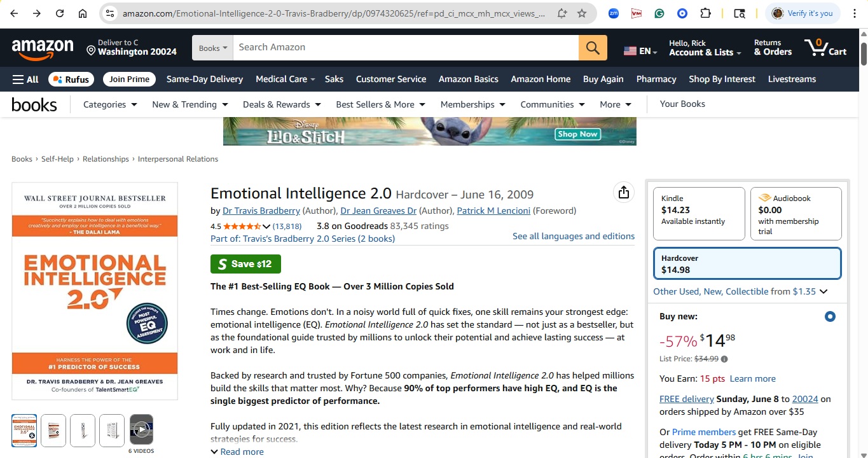
Task: Open Patrick M Lencioni link
Action: coord(493,211)
